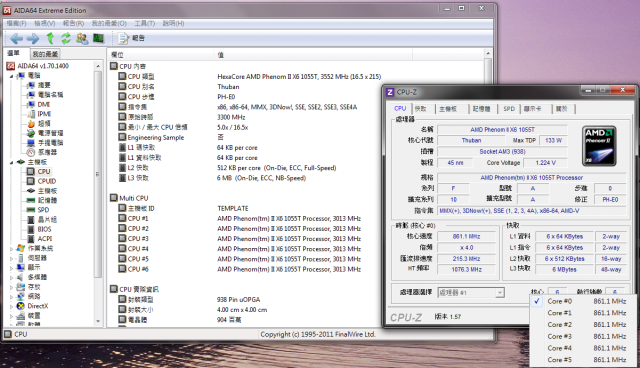640x368 pixels.
Task: Select the DirectX tree node
Action: click(38, 306)
